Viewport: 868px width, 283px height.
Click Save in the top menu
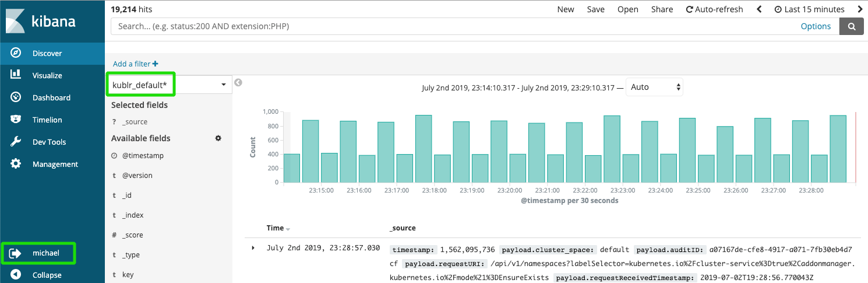coord(596,9)
